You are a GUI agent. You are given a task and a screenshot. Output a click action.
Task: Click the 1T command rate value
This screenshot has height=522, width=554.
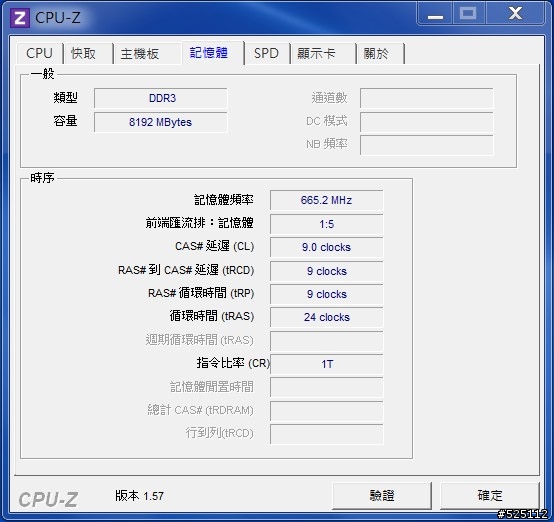326,364
